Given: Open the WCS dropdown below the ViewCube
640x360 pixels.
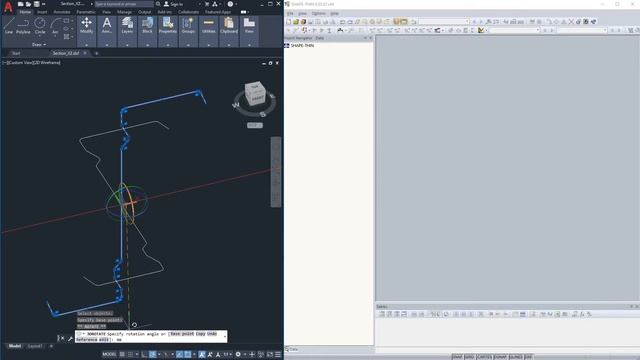Looking at the screenshot, I should pos(255,125).
